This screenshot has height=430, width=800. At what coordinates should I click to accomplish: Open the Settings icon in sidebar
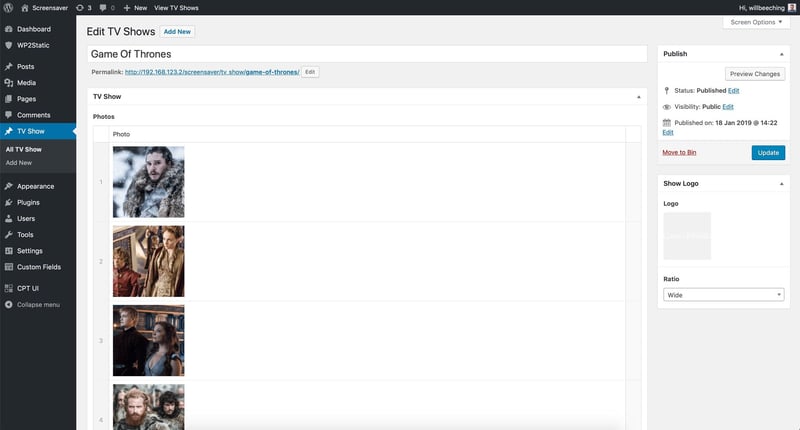(x=8, y=251)
